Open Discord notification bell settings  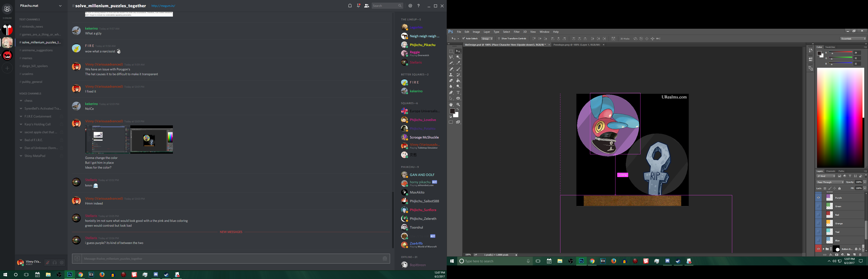tap(350, 6)
